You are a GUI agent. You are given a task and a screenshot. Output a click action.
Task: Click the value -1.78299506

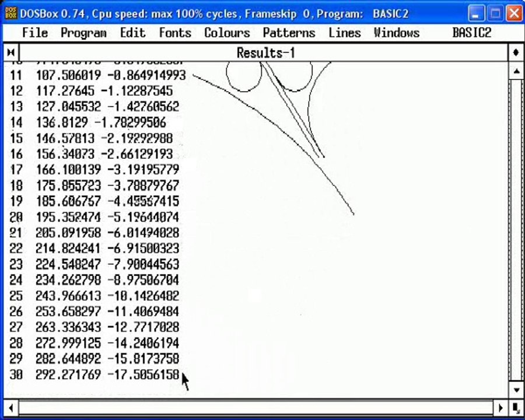pyautogui.click(x=130, y=123)
